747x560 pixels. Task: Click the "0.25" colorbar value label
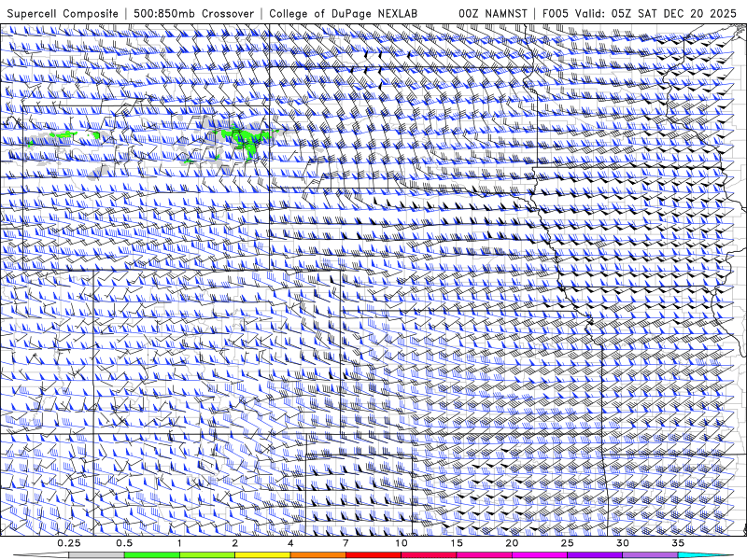coord(69,543)
